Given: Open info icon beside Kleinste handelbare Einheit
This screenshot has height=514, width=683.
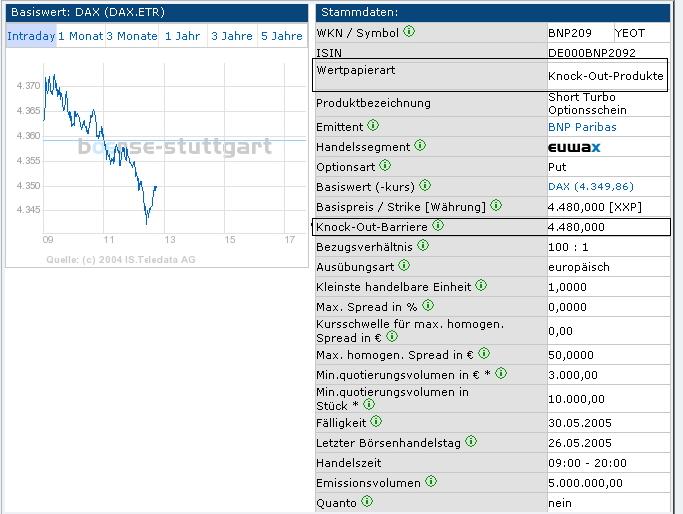Looking at the screenshot, I should pyautogui.click(x=481, y=286).
